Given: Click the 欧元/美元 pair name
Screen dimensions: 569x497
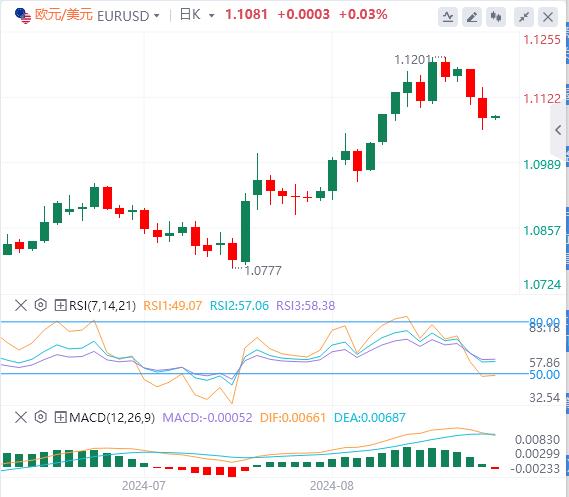Looking at the screenshot, I should (x=64, y=15).
